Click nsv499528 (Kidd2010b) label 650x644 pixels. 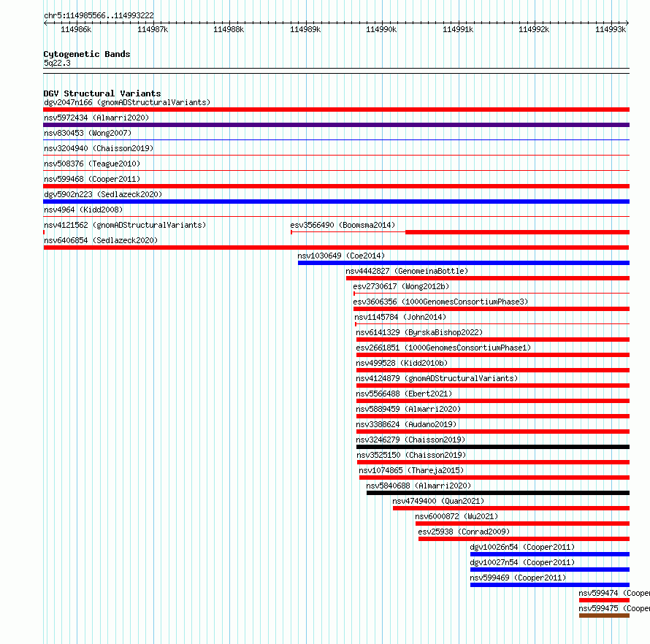[402, 363]
